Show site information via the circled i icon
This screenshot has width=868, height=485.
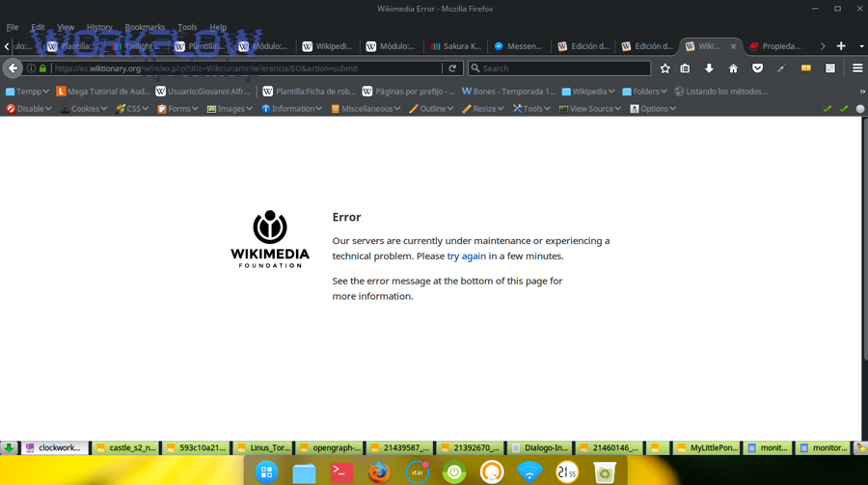[x=31, y=68]
